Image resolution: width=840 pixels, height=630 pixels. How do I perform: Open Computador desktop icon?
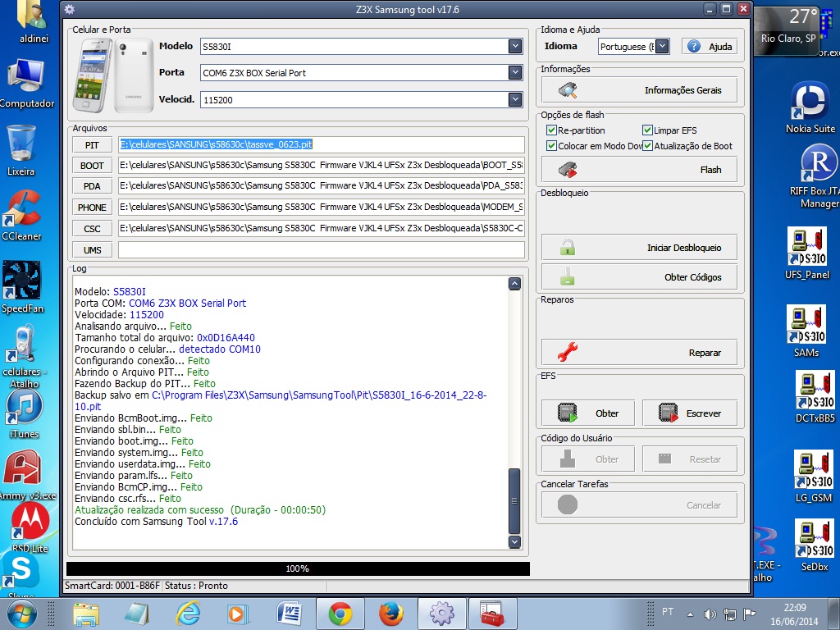pos(25,83)
